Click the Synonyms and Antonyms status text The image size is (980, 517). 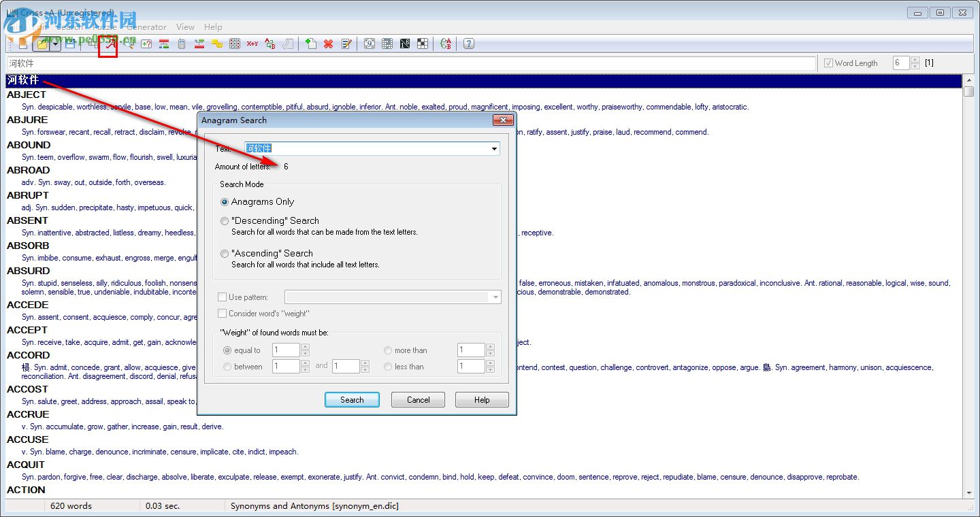coord(314,506)
